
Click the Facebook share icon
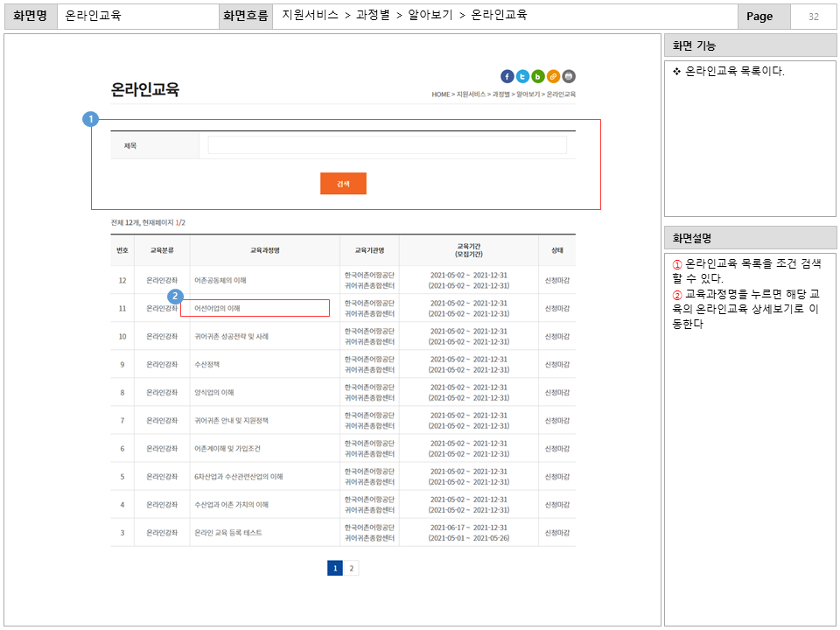click(507, 76)
